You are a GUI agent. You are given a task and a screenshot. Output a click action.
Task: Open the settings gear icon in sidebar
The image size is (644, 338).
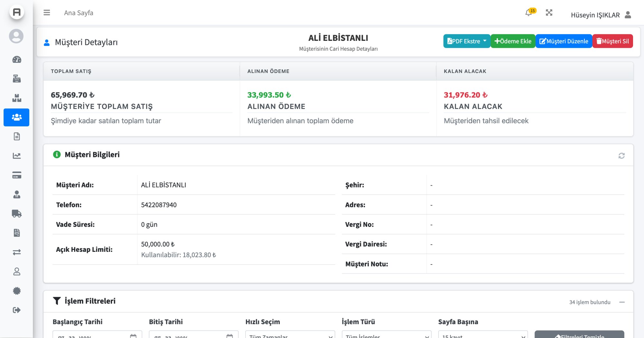(17, 291)
